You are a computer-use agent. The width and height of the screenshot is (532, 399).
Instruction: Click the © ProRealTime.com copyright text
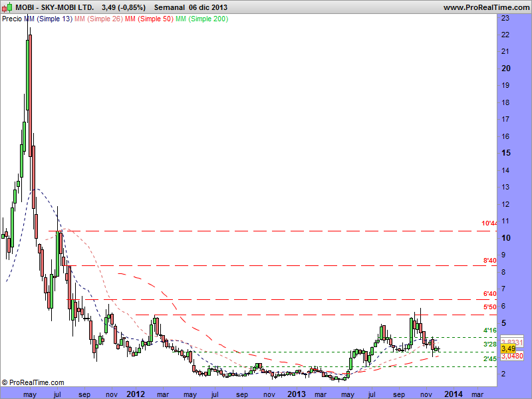pos(33,383)
